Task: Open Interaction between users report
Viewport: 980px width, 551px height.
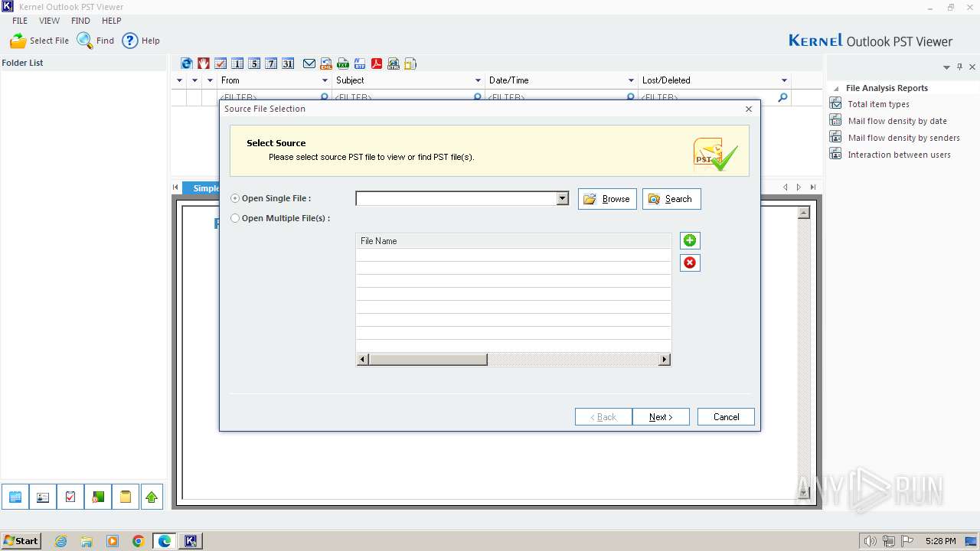Action: point(899,155)
